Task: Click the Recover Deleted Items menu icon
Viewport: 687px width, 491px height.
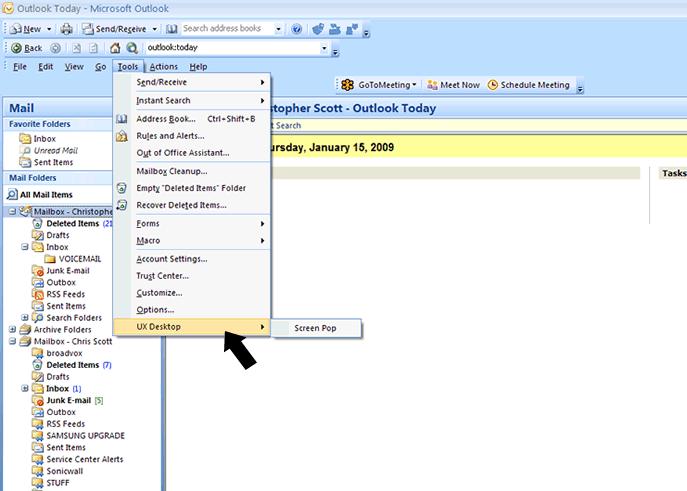Action: pyautogui.click(x=122, y=205)
